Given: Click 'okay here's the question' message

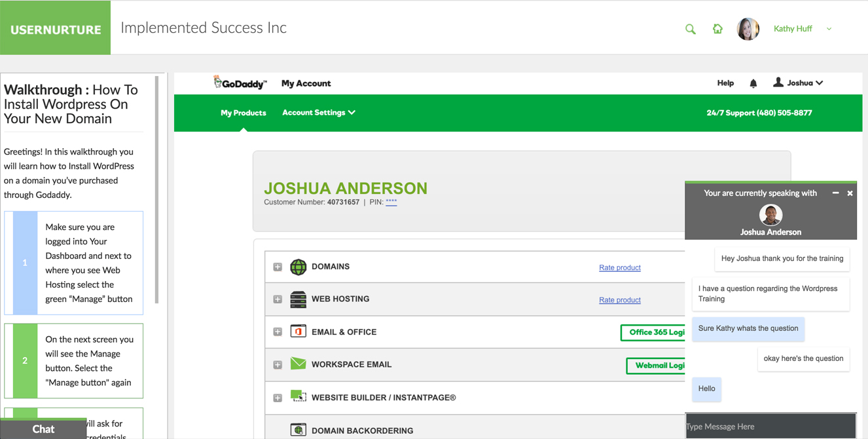Looking at the screenshot, I should (x=803, y=358).
